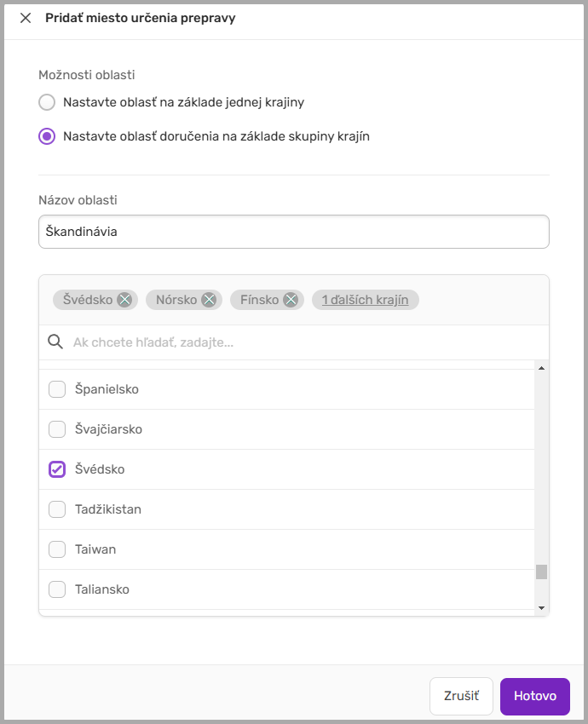Expand the '1 ďalších krajín' link

365,300
